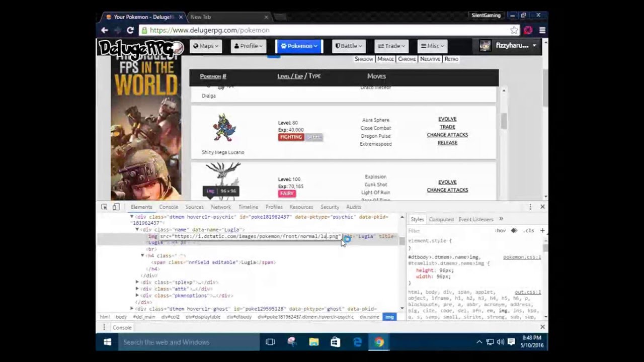Switch to the Network tab in DevTools
Image resolution: width=644 pixels, height=362 pixels.
coord(221,207)
